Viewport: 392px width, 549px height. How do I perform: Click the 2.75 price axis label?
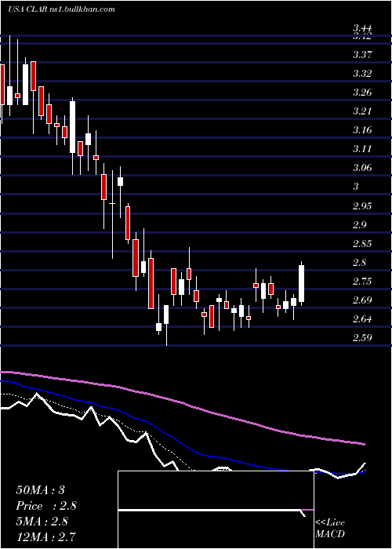point(362,281)
